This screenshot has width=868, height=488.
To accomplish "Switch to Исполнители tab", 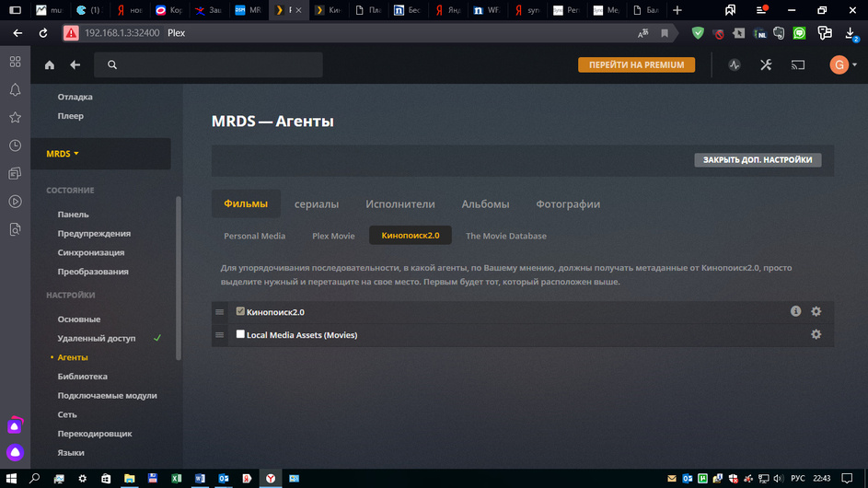I will pyautogui.click(x=399, y=203).
